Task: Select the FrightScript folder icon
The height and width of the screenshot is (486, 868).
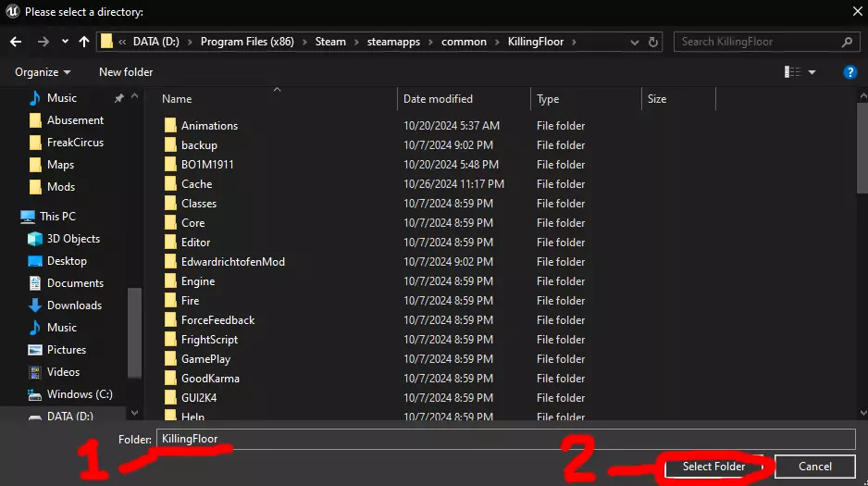Action: click(x=170, y=340)
